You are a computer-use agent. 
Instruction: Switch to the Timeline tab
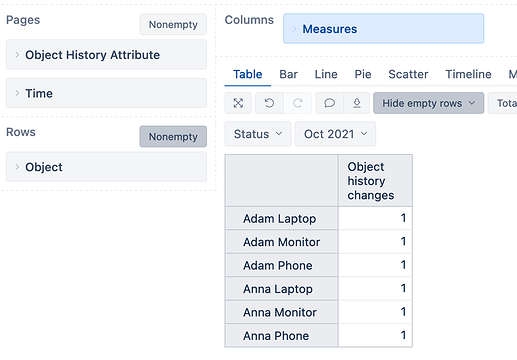pos(468,74)
